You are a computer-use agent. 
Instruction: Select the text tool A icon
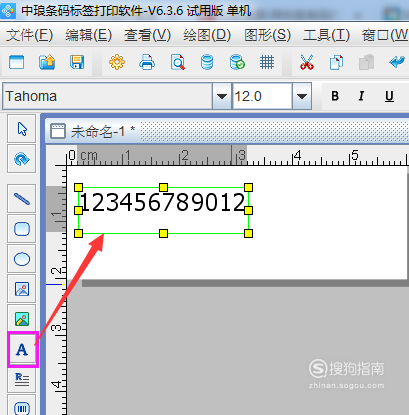click(x=22, y=349)
